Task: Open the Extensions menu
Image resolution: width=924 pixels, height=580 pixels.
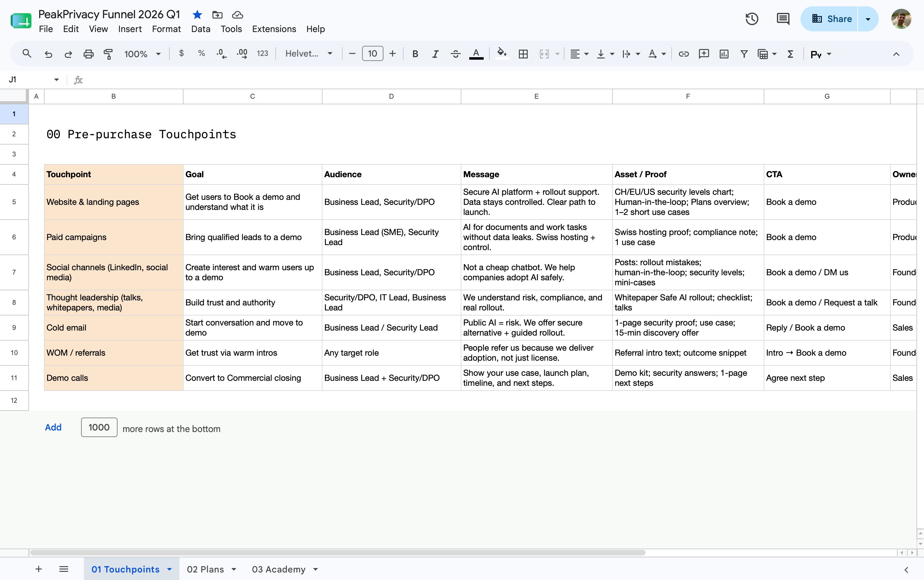Action: 274,29
